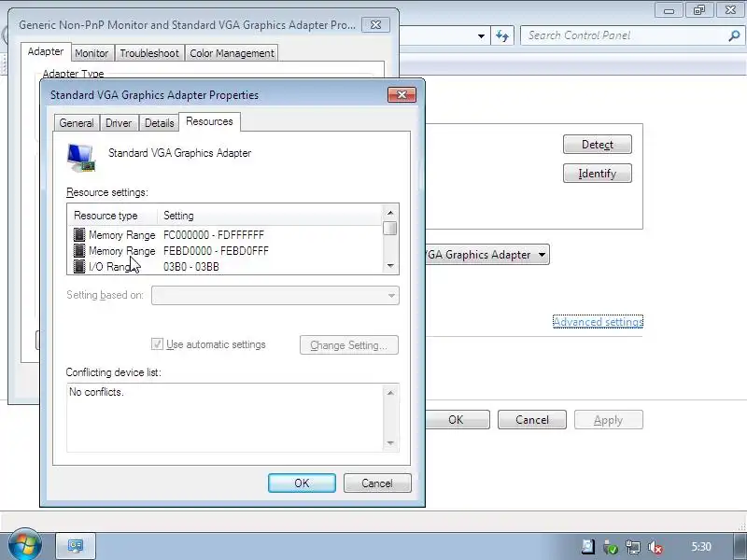
Task: Click the Setting column header
Action: 270,216
